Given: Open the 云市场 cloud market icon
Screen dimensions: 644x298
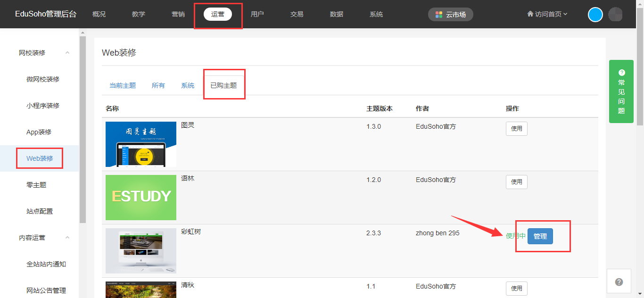Looking at the screenshot, I should 439,15.
